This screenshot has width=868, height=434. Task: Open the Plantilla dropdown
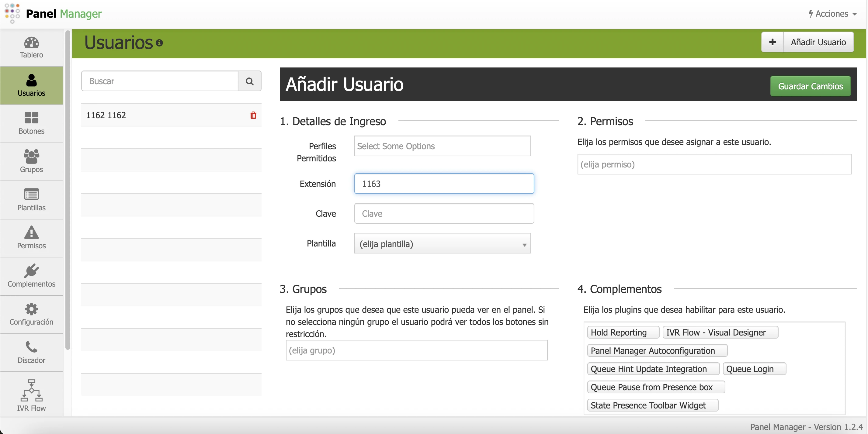(443, 244)
